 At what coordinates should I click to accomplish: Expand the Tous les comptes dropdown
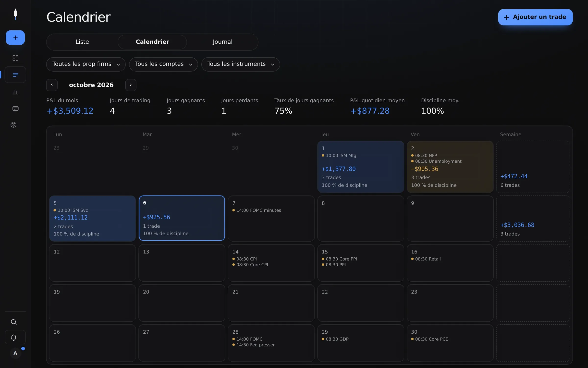163,64
